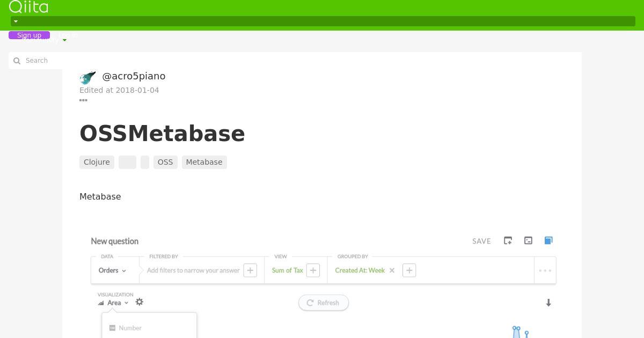Image resolution: width=644 pixels, height=338 pixels.
Task: Open the OSS tag
Action: click(x=165, y=162)
